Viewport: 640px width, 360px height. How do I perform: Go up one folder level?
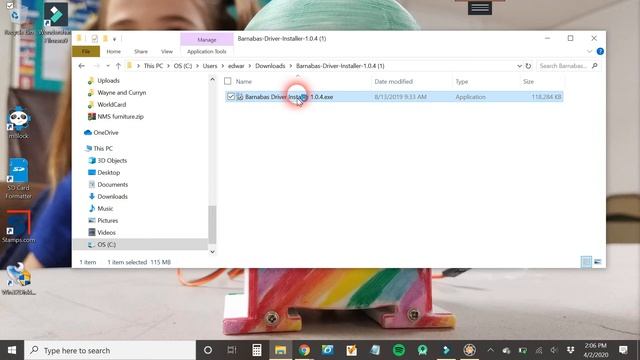tap(118, 66)
